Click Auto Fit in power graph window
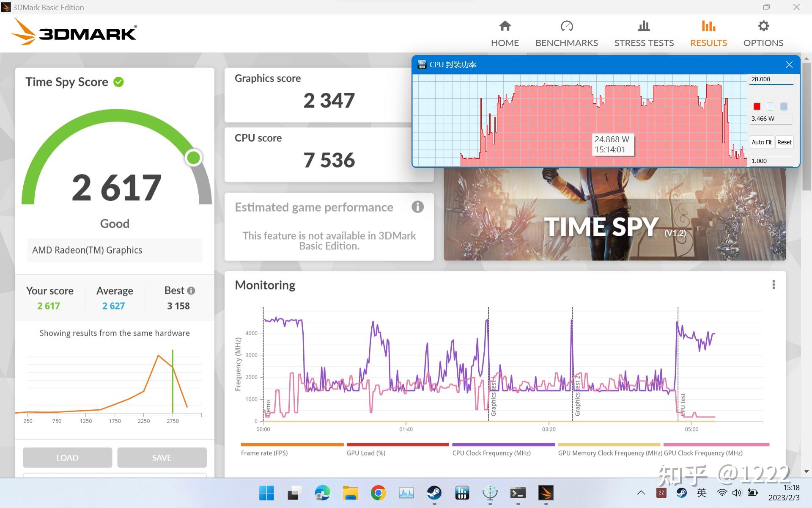Screen dimensions: 812x508 coord(762,142)
